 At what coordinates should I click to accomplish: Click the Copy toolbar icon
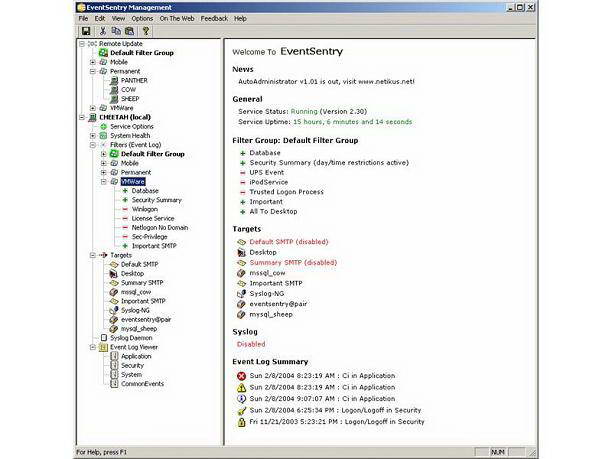tap(116, 31)
